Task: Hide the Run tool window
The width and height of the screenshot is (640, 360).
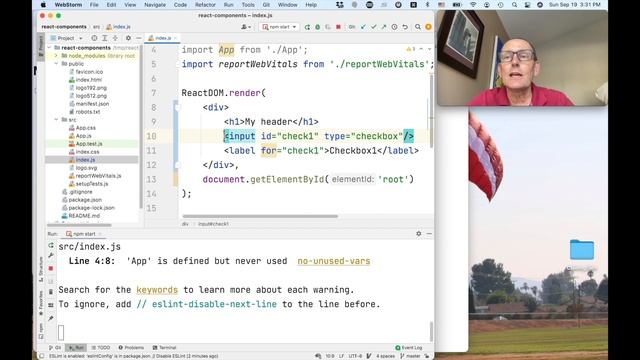Action: point(429,233)
